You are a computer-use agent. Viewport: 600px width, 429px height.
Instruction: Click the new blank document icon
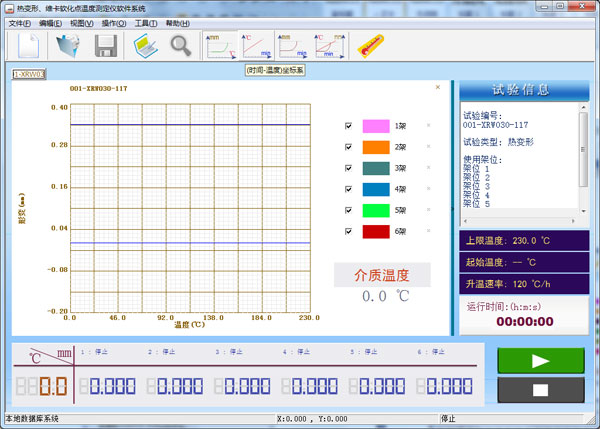coord(27,45)
